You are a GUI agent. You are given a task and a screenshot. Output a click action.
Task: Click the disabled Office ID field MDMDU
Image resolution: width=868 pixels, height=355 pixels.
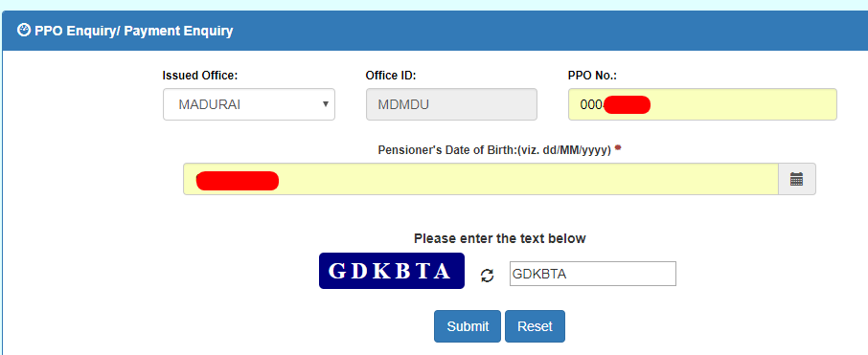(x=451, y=104)
